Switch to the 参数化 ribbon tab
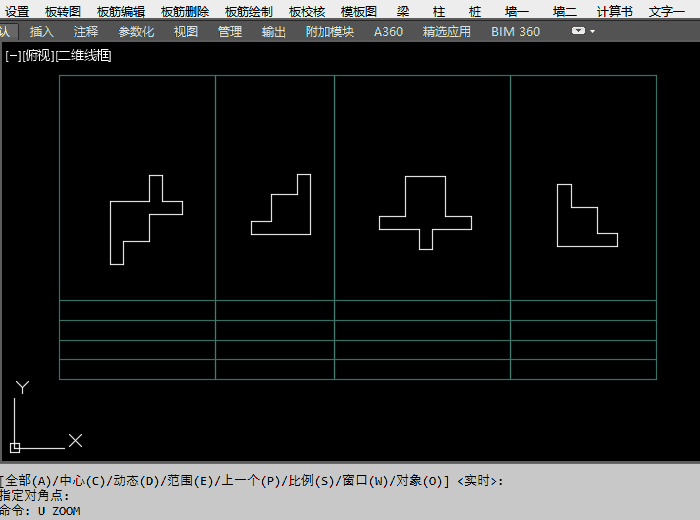Screen dimensions: 700x520 coord(136,32)
